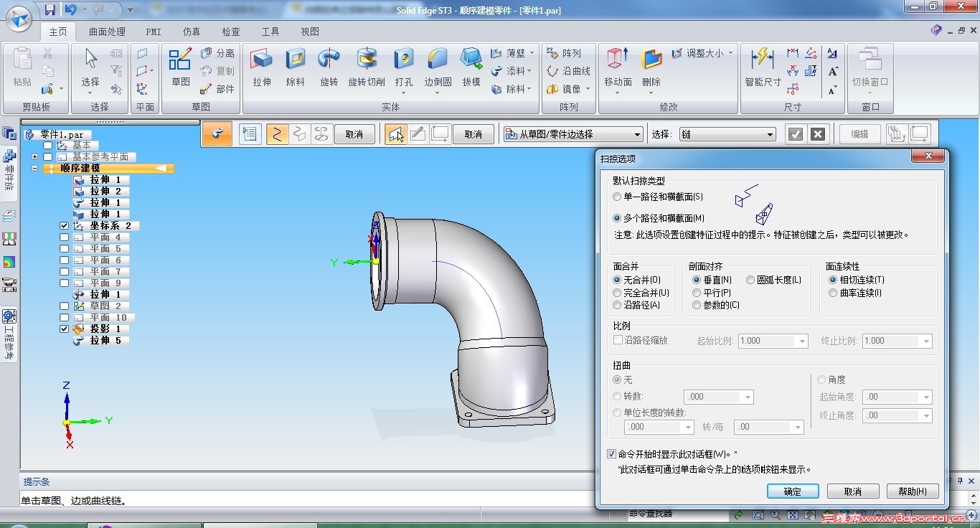Click the 拉伸 extrude tool in the ribbon
This screenshot has width=980, height=528.
point(262,67)
